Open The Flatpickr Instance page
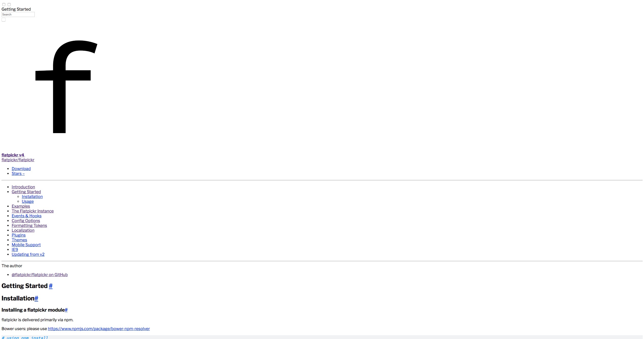This screenshot has height=339, width=644. [33, 211]
